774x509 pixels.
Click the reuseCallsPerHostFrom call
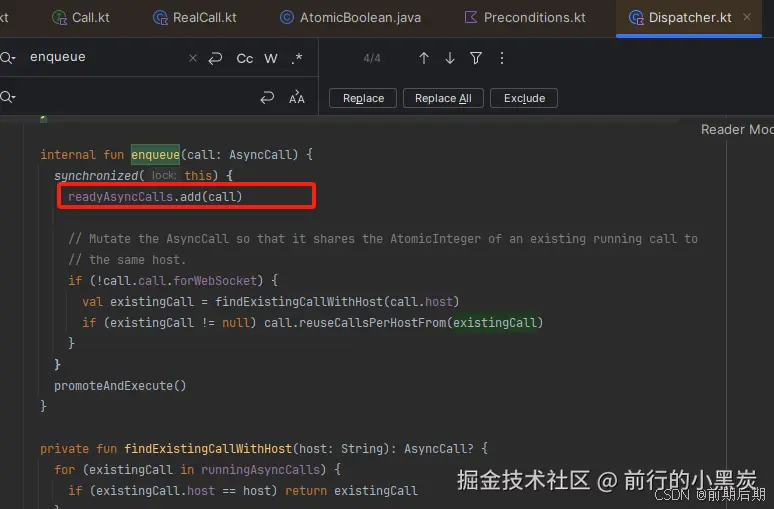[x=372, y=322]
